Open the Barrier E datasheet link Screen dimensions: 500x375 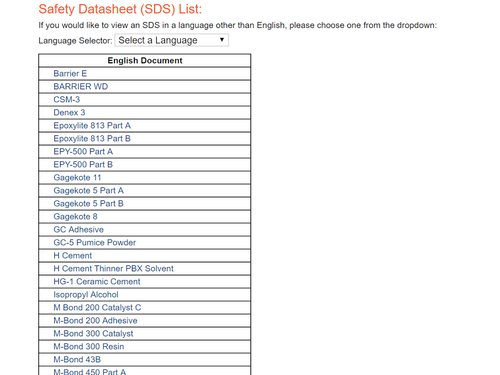click(70, 74)
